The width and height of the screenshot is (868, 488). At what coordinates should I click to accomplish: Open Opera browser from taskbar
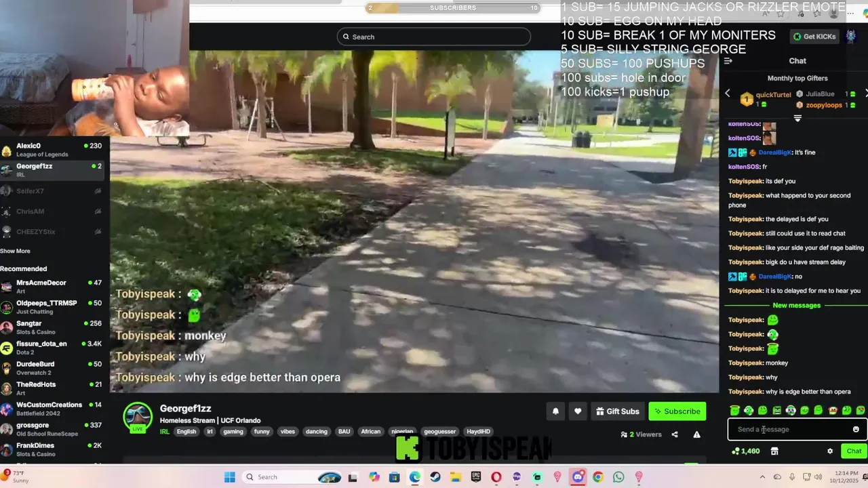pyautogui.click(x=496, y=477)
